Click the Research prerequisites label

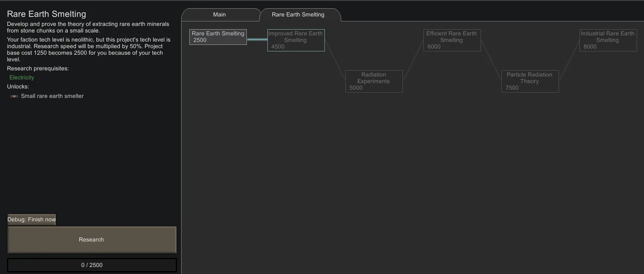38,69
